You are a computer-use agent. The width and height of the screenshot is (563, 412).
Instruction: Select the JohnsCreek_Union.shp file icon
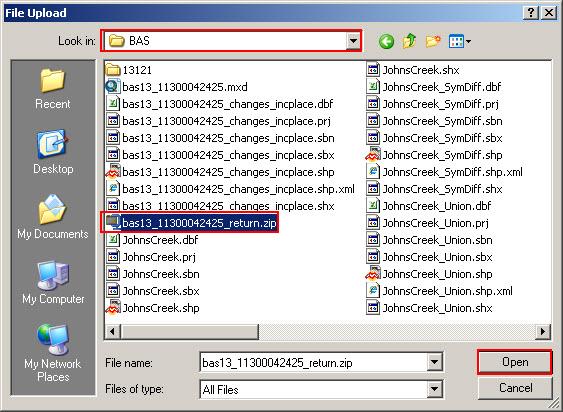pyautogui.click(x=373, y=274)
